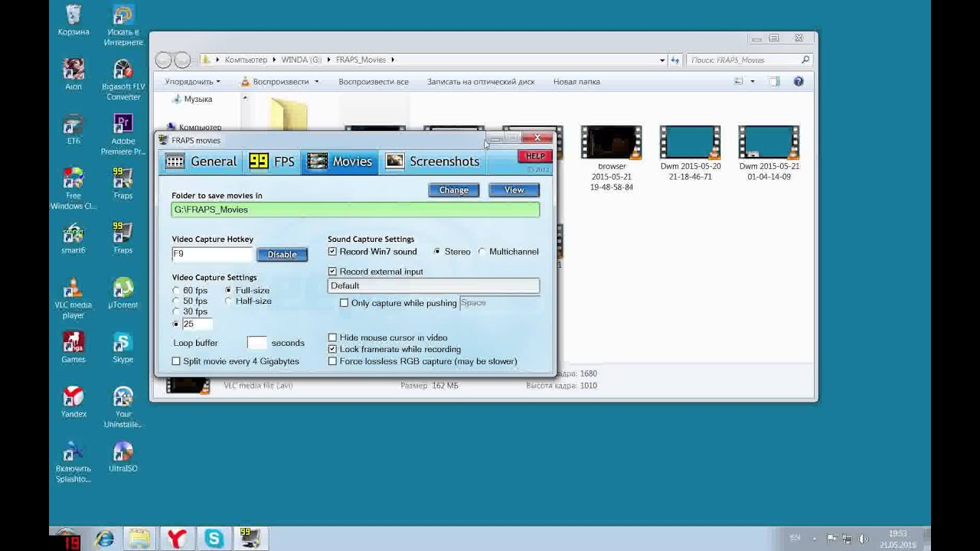Open the µTorrent desktop icon
This screenshot has height=551, width=980.
pyautogui.click(x=123, y=292)
